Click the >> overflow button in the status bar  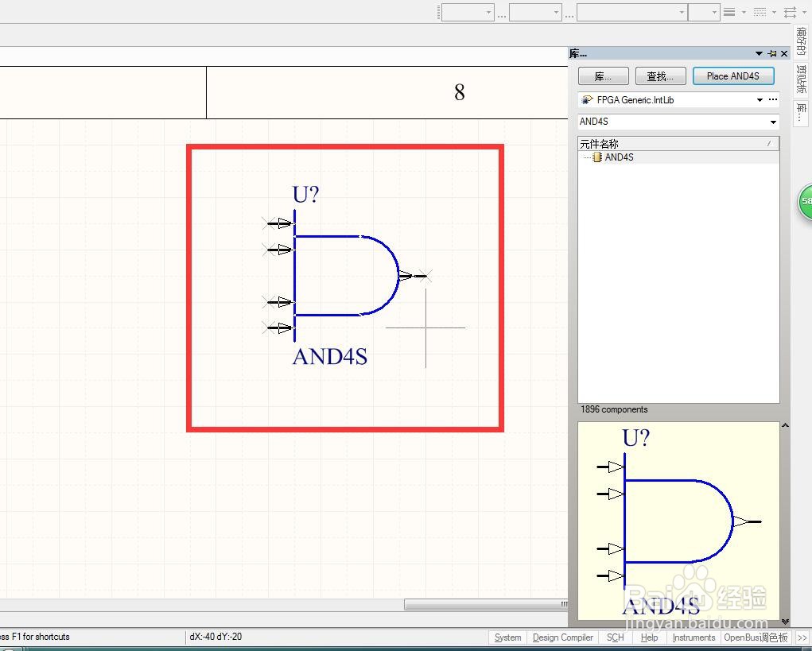click(802, 637)
